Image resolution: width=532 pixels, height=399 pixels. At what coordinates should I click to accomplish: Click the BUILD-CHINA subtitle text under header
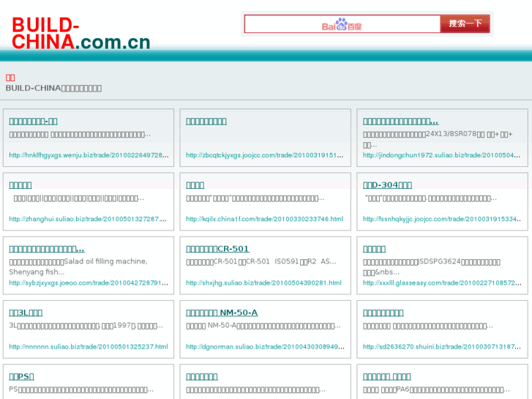coord(53,89)
